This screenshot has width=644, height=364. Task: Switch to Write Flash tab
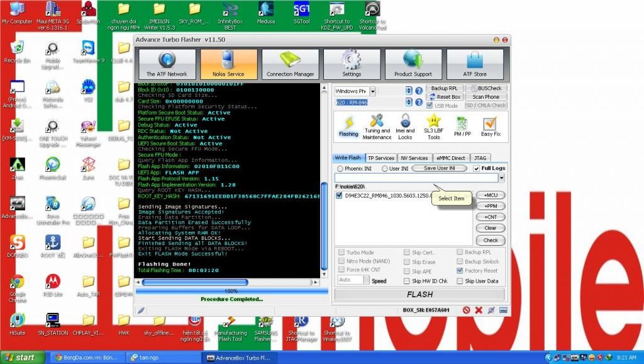coord(347,157)
